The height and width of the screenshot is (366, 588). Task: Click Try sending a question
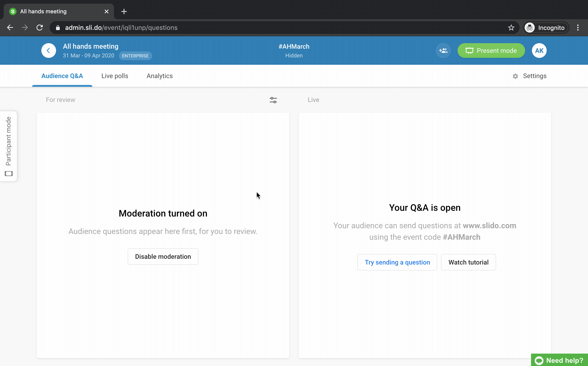pyautogui.click(x=397, y=262)
